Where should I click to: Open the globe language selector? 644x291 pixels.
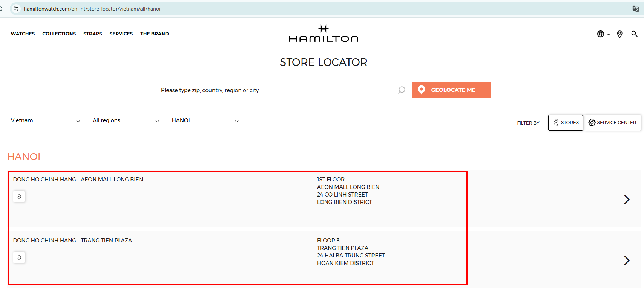click(x=603, y=34)
